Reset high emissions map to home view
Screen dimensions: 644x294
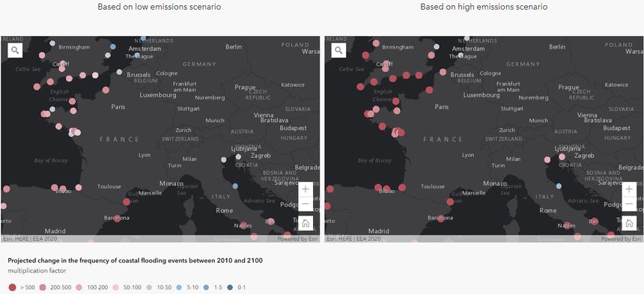tap(629, 223)
